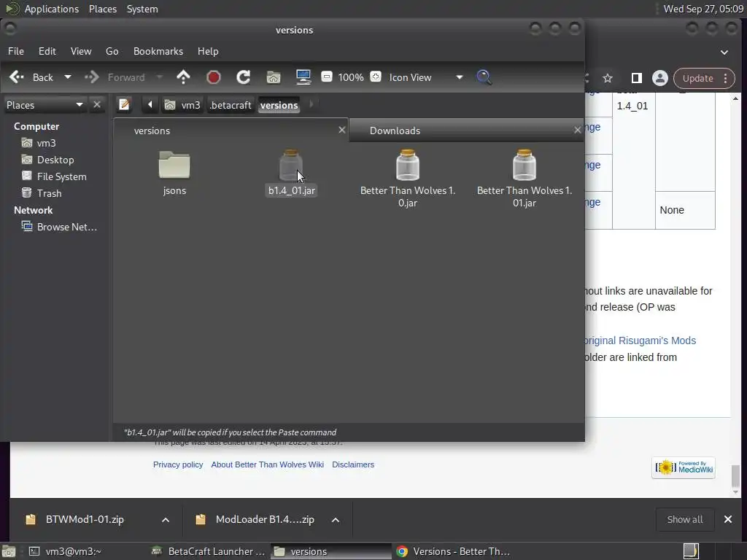Open the Disclaimers link

(x=353, y=464)
